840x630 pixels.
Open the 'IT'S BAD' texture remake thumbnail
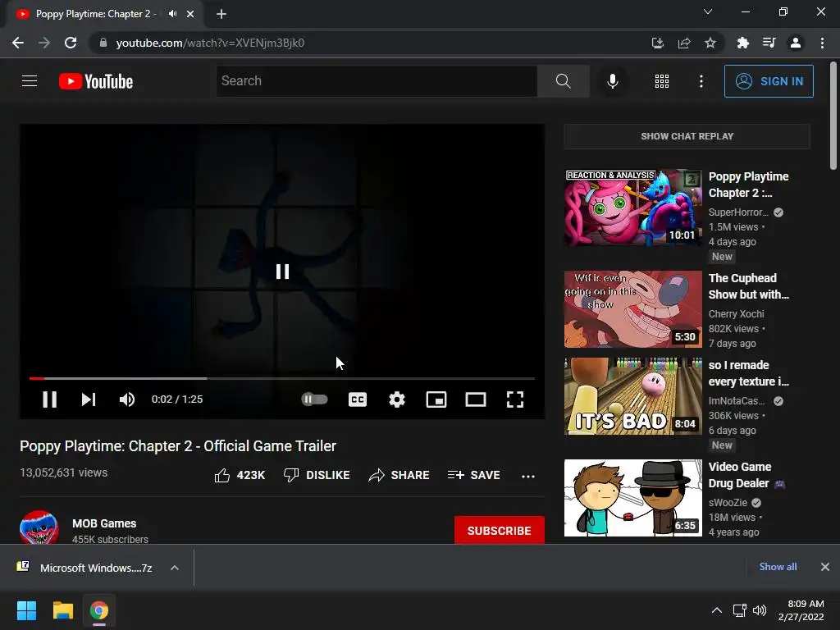pyautogui.click(x=632, y=396)
